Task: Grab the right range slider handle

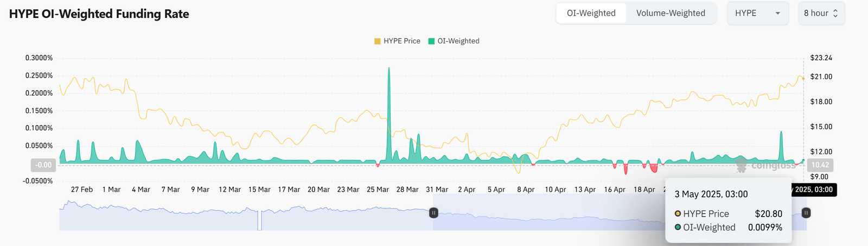Action: [x=806, y=213]
